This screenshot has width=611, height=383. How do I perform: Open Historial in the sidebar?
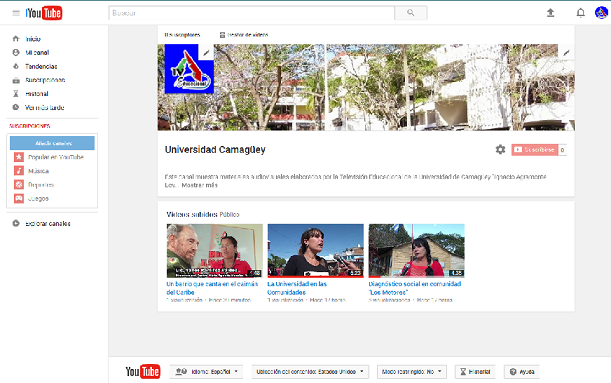point(37,94)
